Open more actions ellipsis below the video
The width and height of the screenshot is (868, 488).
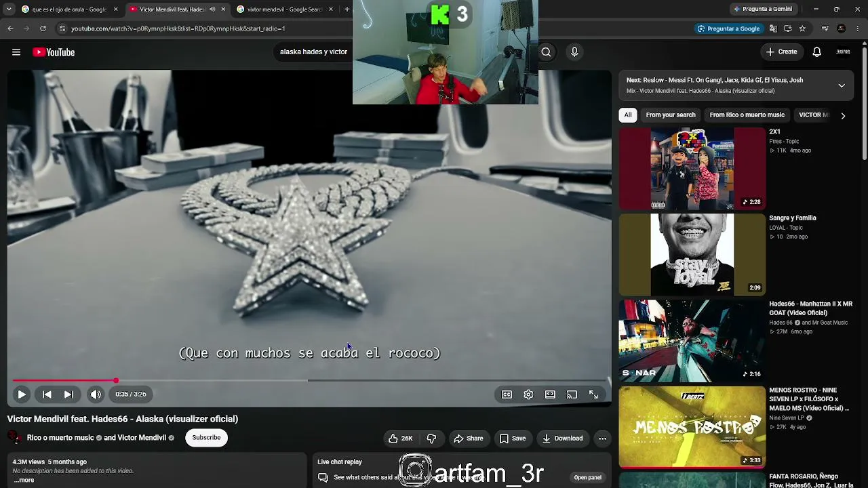click(x=602, y=439)
